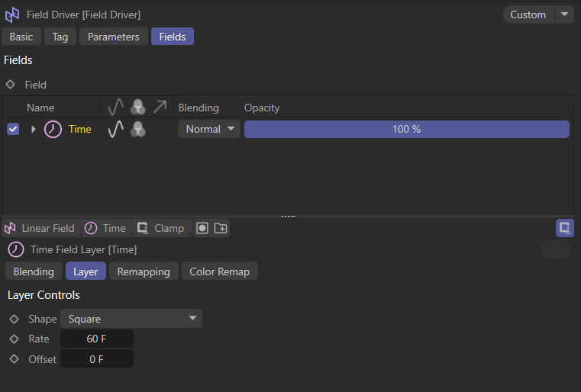Viewport: 581px width, 392px height.
Task: Click the add folder icon in field bar
Action: pyautogui.click(x=221, y=228)
